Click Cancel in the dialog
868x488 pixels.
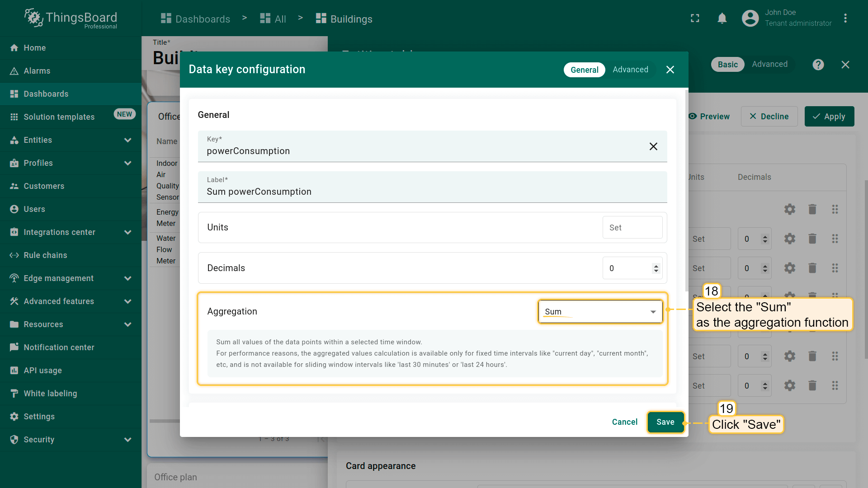coord(624,422)
